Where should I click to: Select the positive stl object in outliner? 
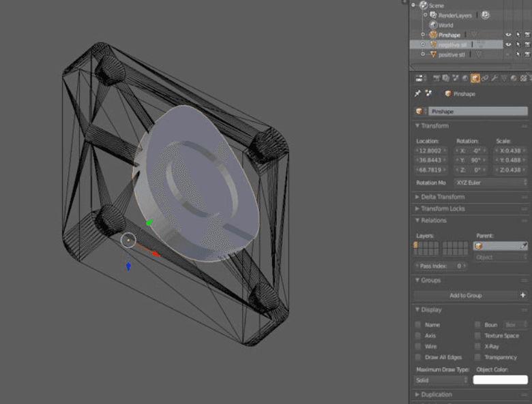pyautogui.click(x=452, y=55)
